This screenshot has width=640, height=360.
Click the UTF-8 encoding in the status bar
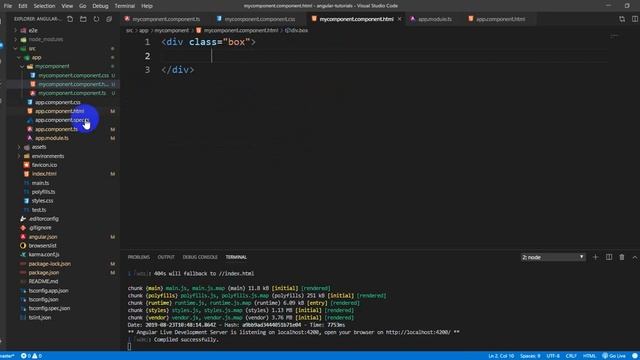(x=553, y=356)
